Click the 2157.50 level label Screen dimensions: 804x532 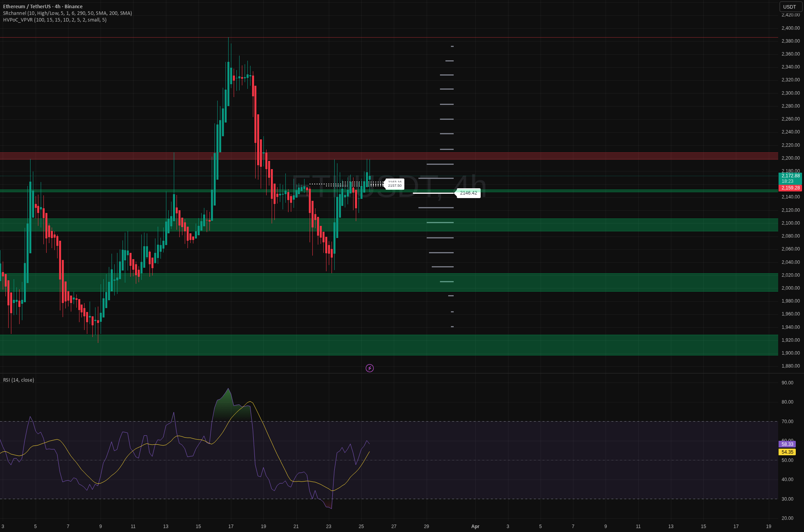coord(395,186)
